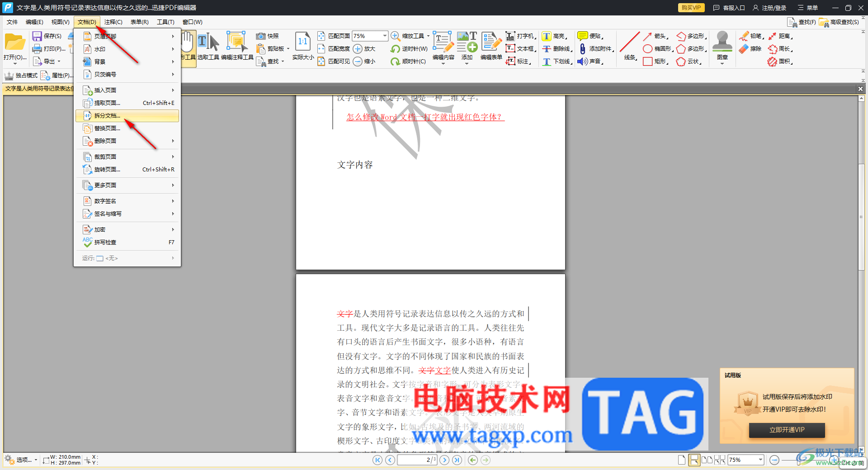Click the 购买VIP button in title bar

coord(691,8)
